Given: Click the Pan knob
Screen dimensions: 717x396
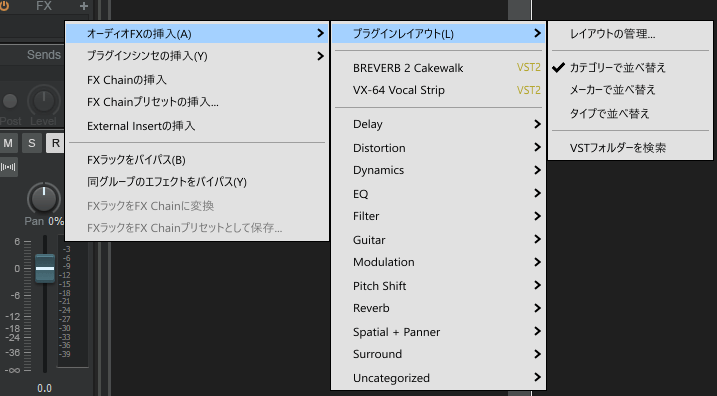Looking at the screenshot, I should coord(44,199).
